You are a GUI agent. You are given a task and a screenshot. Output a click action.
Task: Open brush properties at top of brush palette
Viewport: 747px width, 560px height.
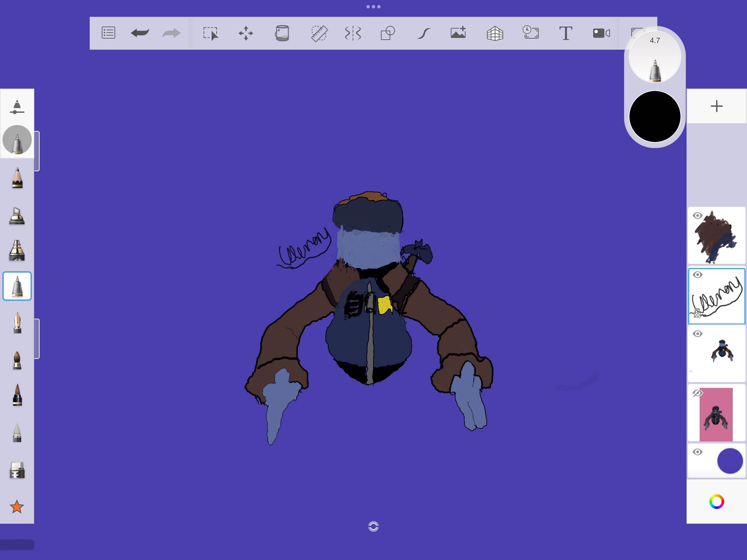point(17,107)
